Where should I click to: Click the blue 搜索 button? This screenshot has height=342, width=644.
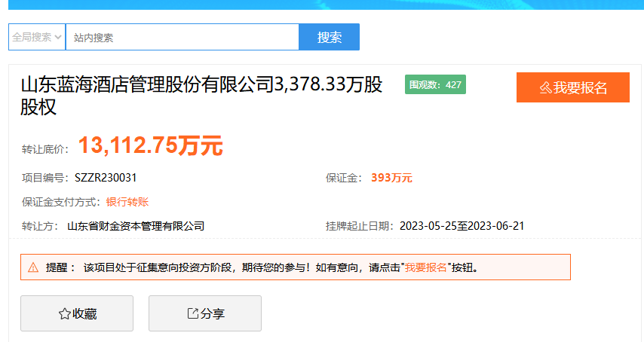(x=329, y=37)
